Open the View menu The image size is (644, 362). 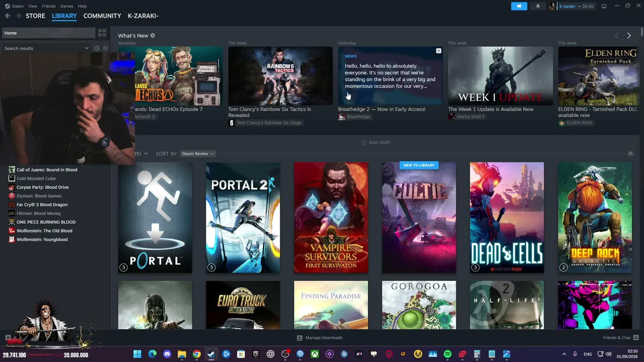33,6
